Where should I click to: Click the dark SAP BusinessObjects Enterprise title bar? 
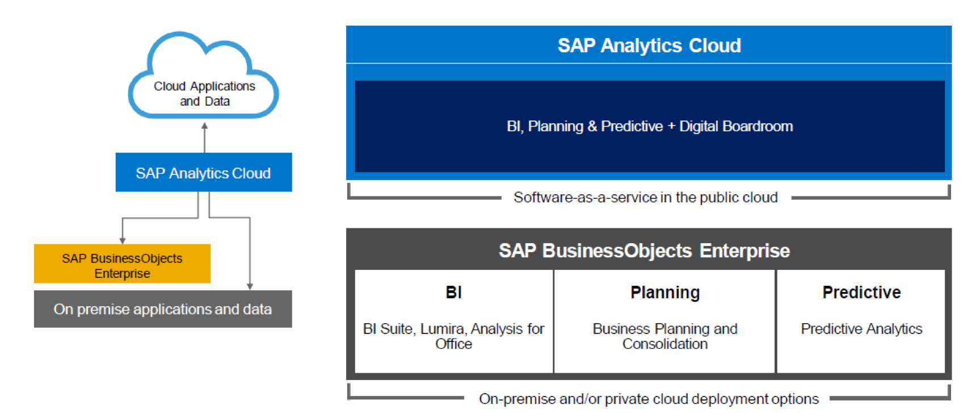tap(644, 251)
